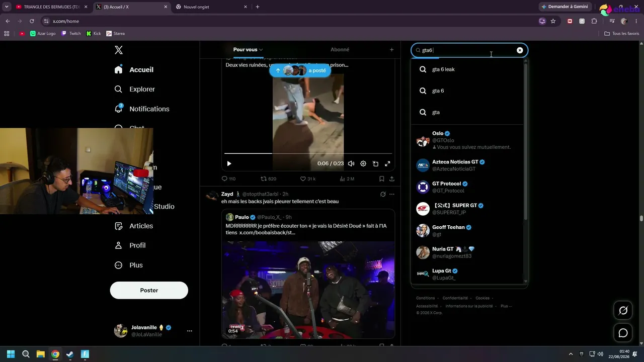Image resolution: width=644 pixels, height=362 pixels.
Task: Toggle picture-in-picture for the video
Action: (375, 163)
